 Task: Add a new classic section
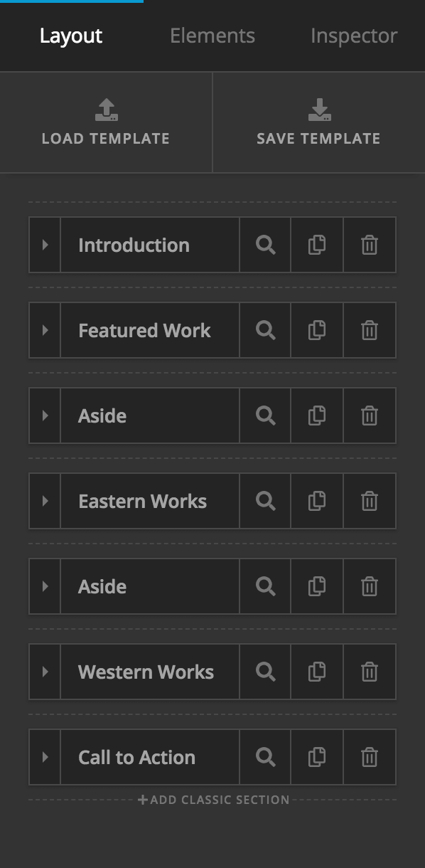point(212,800)
